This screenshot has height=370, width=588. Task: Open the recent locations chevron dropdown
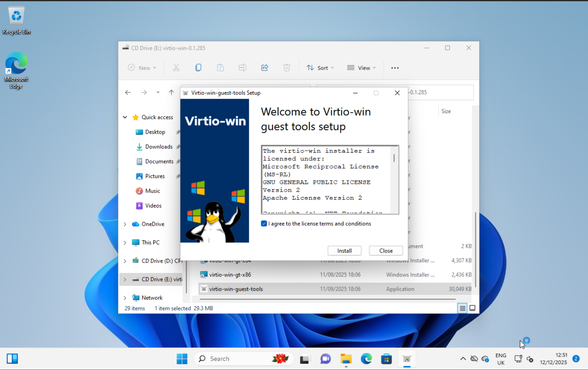(158, 92)
